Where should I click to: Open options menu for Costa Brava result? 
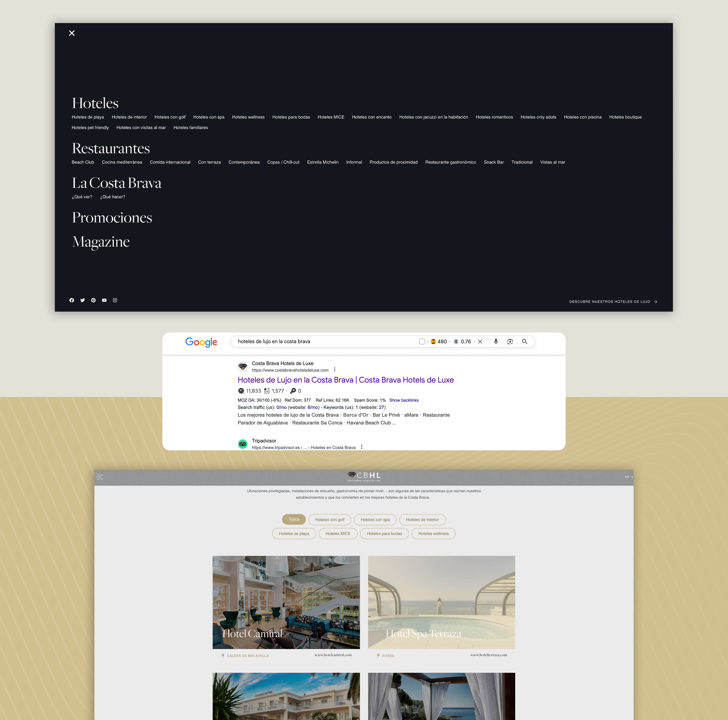pyautogui.click(x=335, y=370)
